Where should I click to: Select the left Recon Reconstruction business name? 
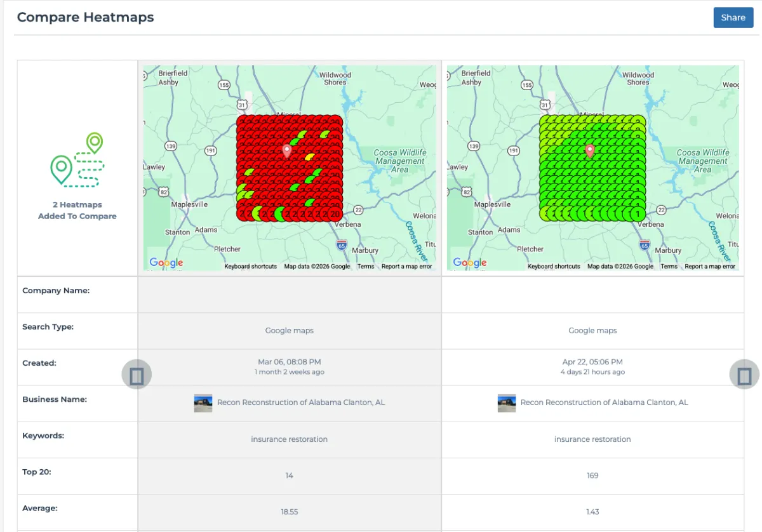coord(301,402)
